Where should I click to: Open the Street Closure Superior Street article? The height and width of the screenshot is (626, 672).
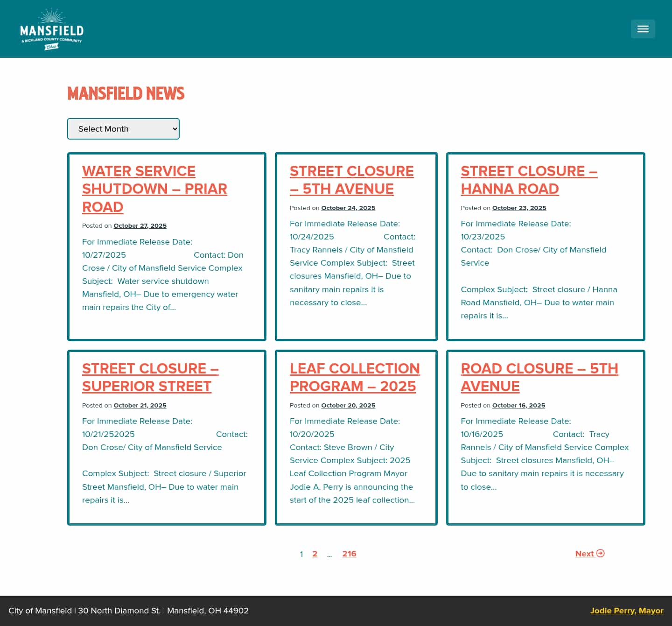(150, 377)
